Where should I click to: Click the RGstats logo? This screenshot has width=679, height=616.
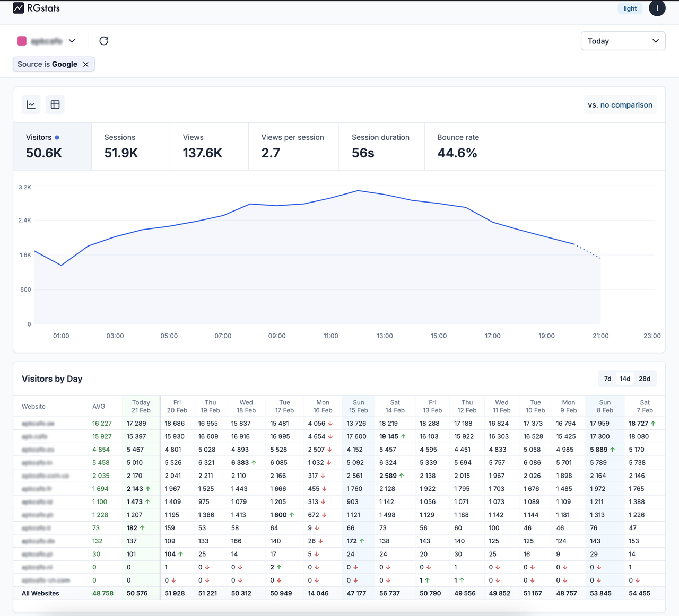(36, 8)
